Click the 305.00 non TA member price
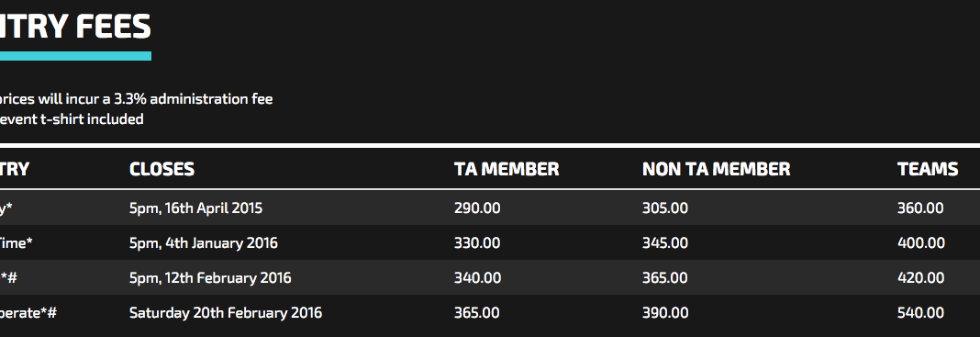Image resolution: width=980 pixels, height=337 pixels. pos(665,208)
